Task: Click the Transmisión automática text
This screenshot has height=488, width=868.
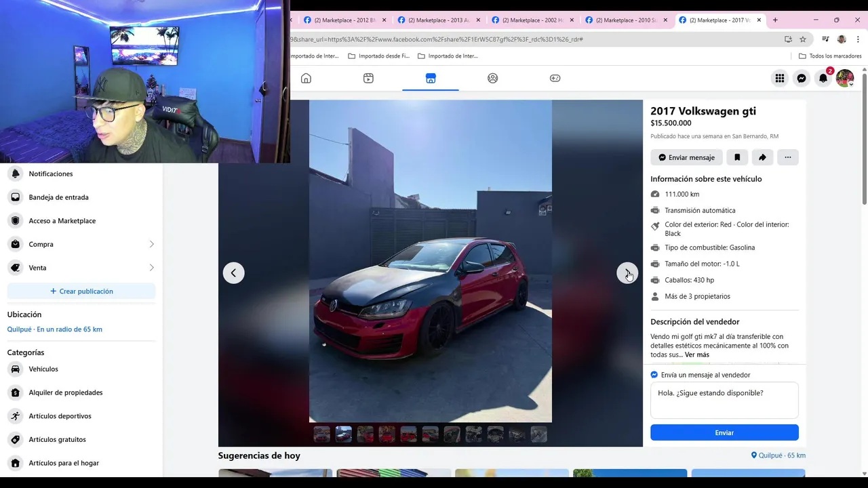Action: pos(700,211)
